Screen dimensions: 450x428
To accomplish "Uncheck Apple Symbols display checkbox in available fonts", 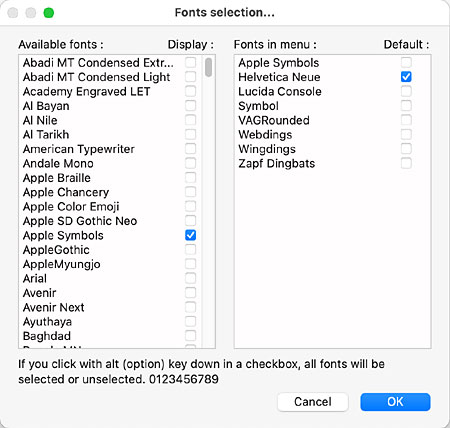I will click(190, 235).
